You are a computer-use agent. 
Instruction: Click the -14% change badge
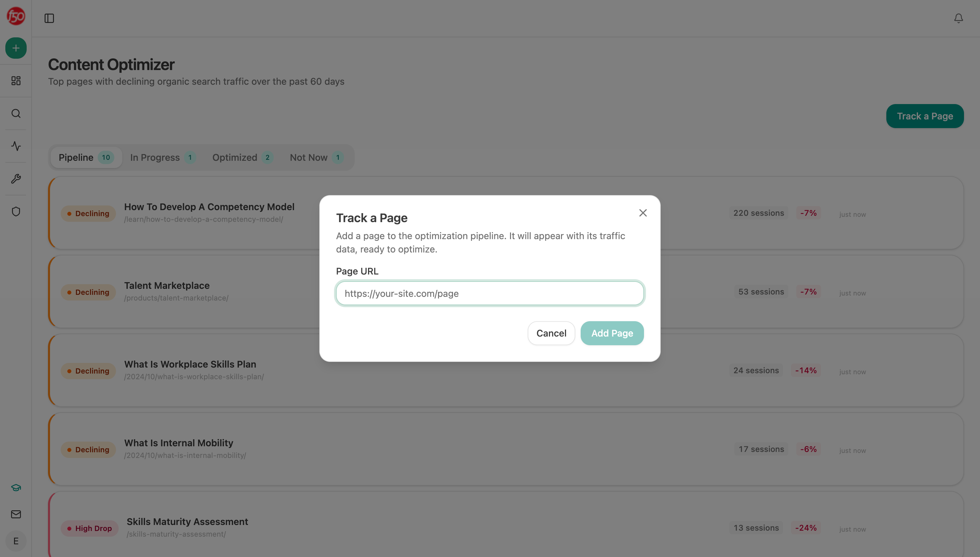806,371
